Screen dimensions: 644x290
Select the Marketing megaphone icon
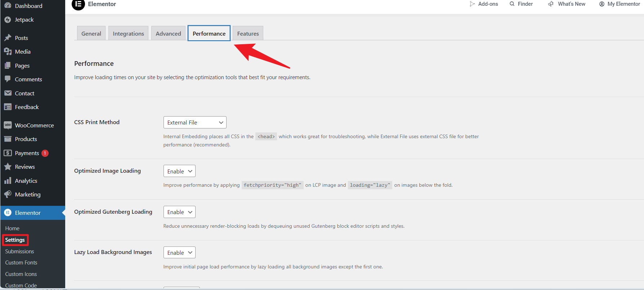tap(8, 194)
